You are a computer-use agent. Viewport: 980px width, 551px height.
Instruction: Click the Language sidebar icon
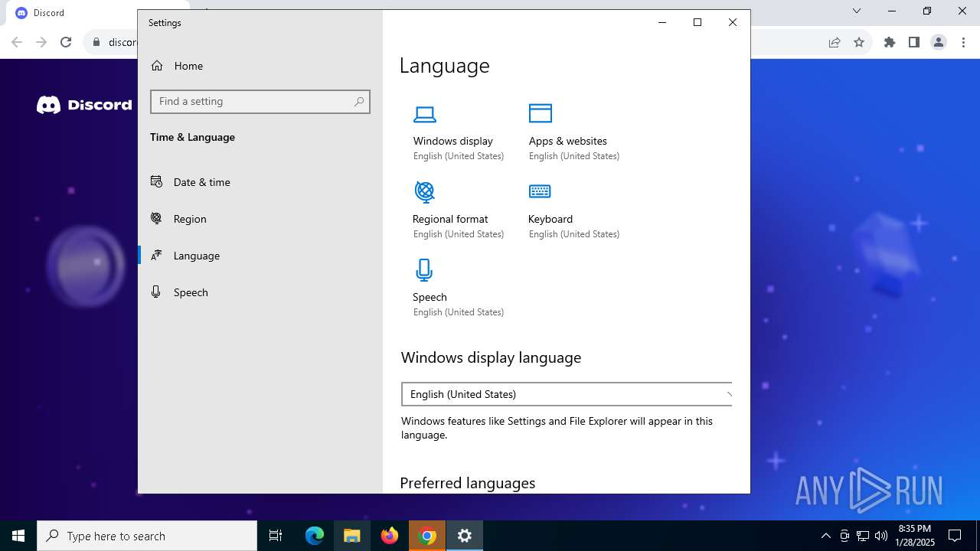(156, 255)
